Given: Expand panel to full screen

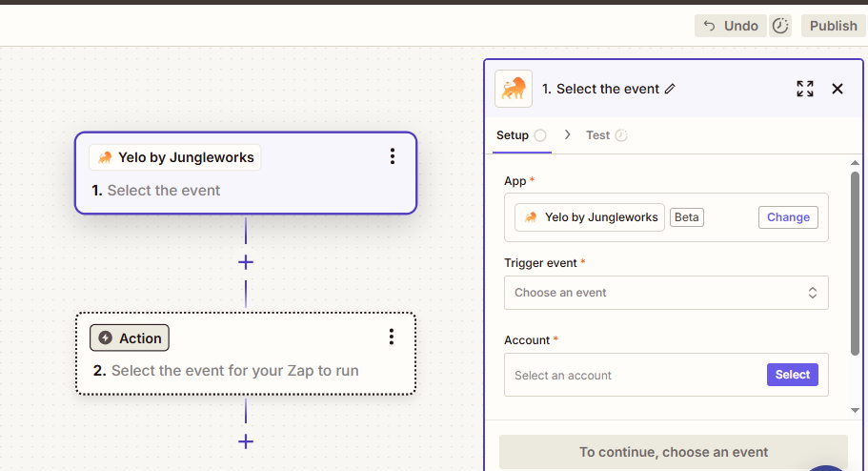Looking at the screenshot, I should click(805, 89).
